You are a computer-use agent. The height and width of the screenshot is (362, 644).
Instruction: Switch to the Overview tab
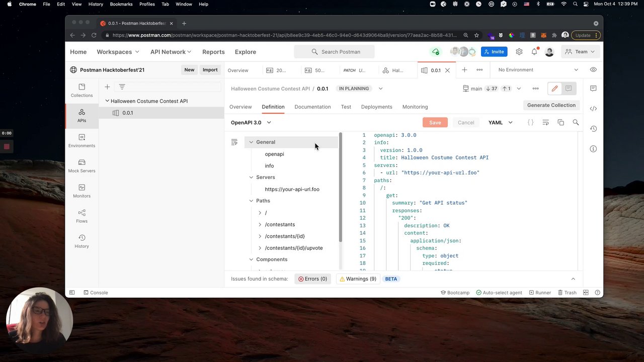coord(240,107)
